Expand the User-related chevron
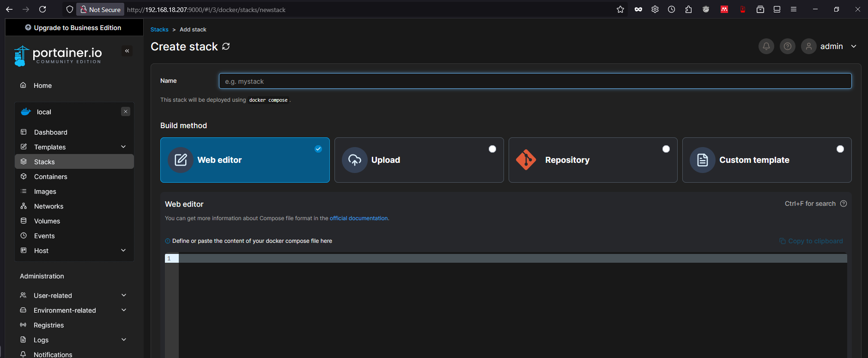868x358 pixels. [x=124, y=295]
